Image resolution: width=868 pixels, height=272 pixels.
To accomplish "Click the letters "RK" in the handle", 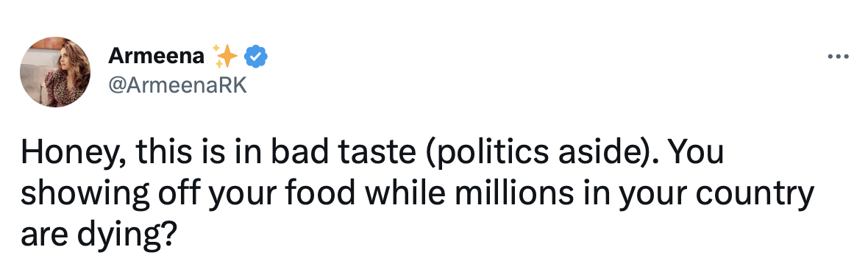I will (235, 86).
